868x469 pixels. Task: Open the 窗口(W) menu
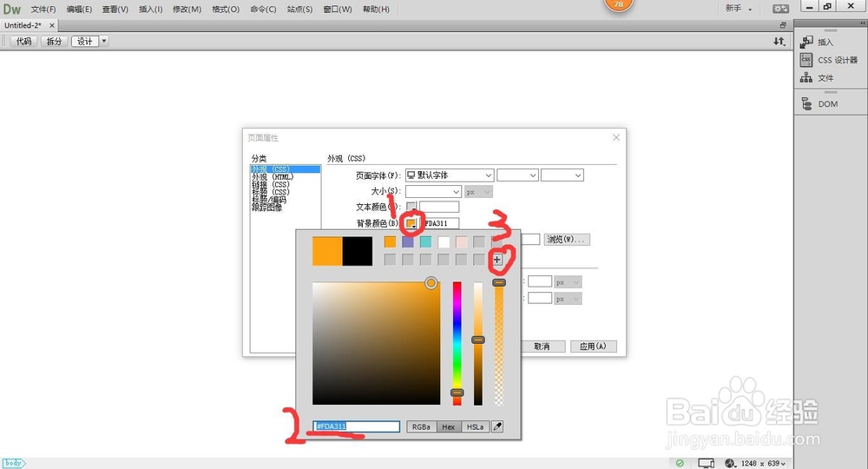(338, 9)
